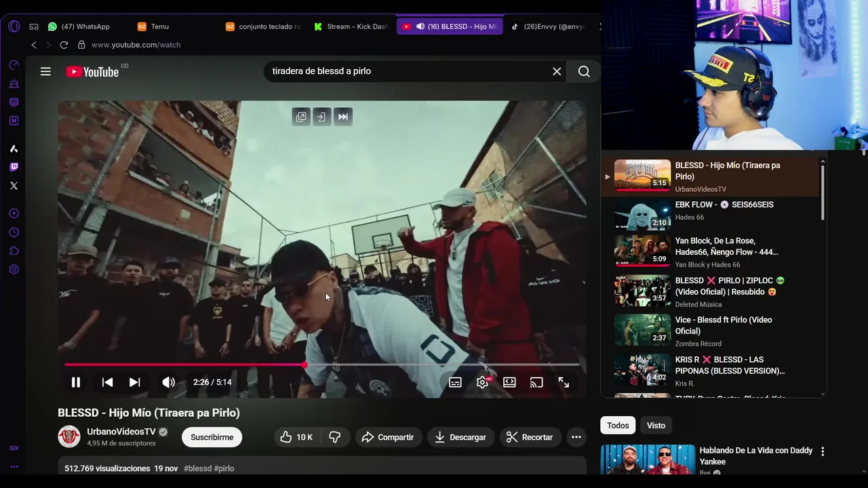Jump to the previous video
The height and width of the screenshot is (488, 868).
pos(107,382)
